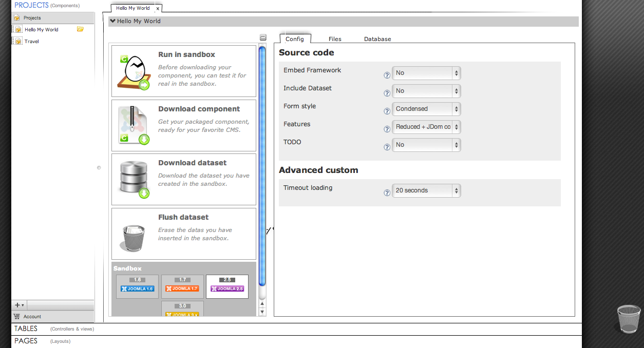Click the scrollbar up arrow

[262, 304]
